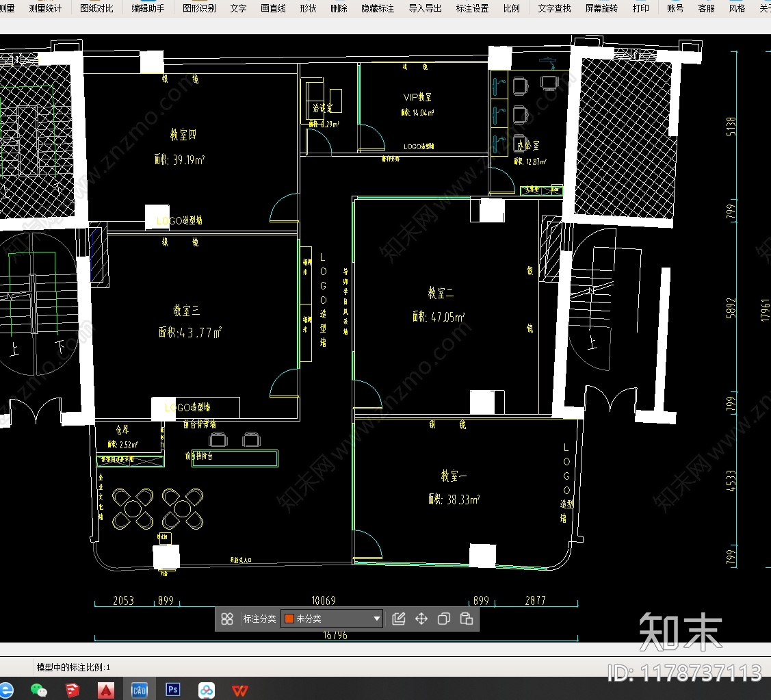The height and width of the screenshot is (700, 771).
Task: Click the 5138 vertical dimension
Action: pos(732,127)
